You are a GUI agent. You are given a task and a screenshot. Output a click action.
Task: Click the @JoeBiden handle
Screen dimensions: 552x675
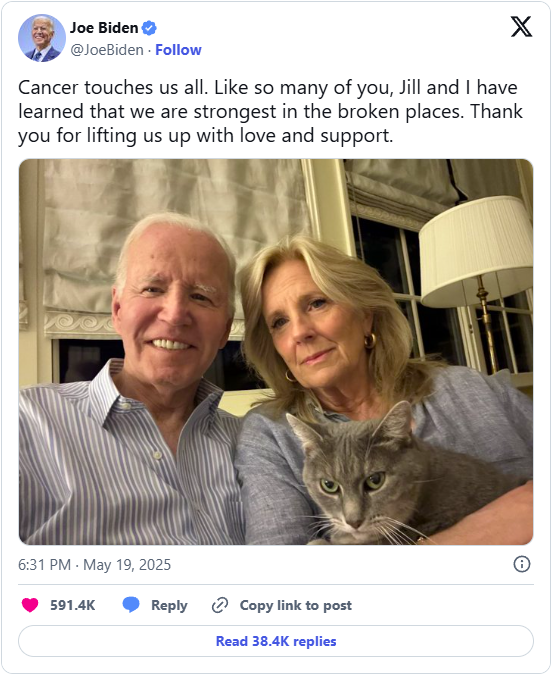(107, 50)
